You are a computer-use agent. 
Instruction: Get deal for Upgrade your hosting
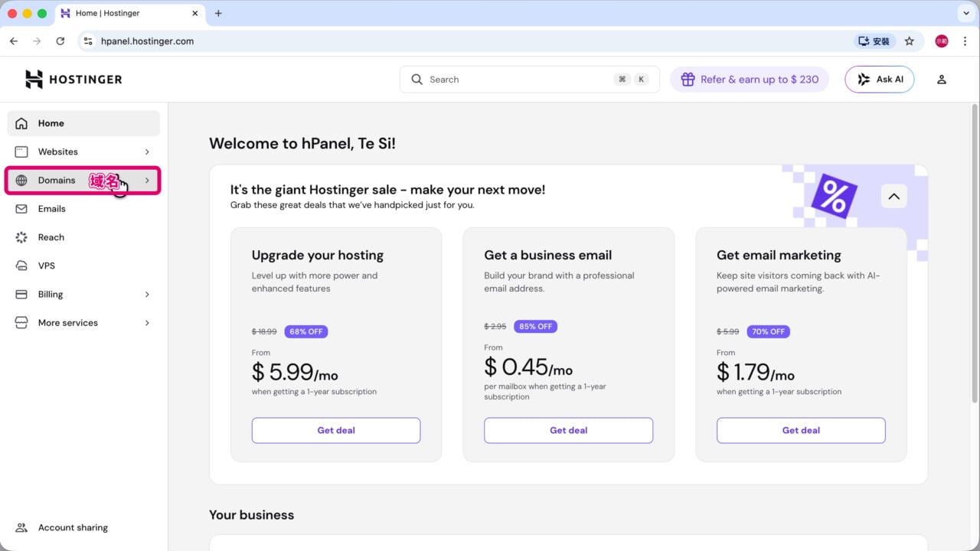336,430
